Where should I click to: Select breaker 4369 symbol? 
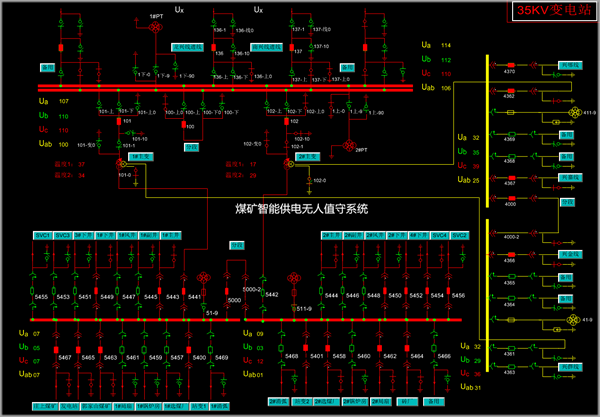coord(512,134)
